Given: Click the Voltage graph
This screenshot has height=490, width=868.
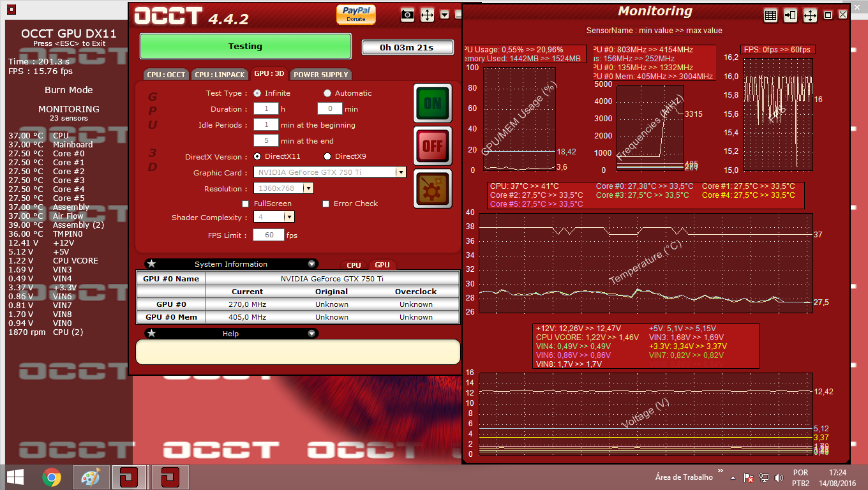Looking at the screenshot, I should (645, 413).
